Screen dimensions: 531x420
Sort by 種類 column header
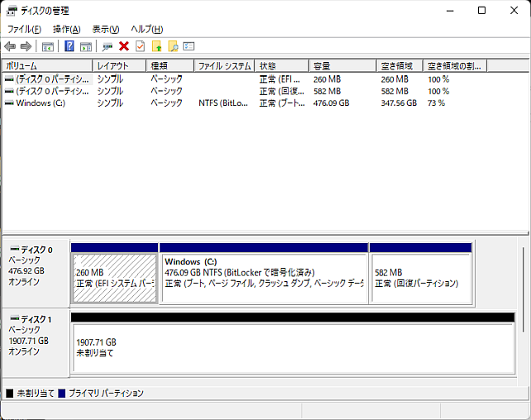(170, 66)
